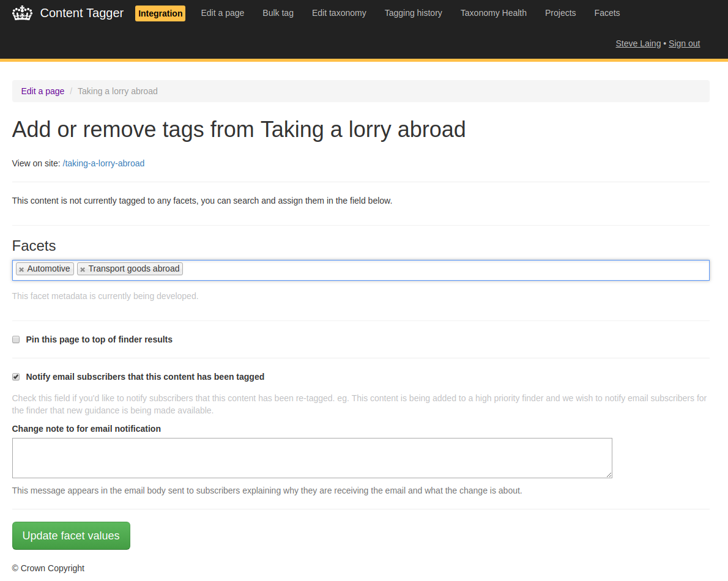728x581 pixels.
Task: Click Pin this page to top label
Action: coord(99,339)
